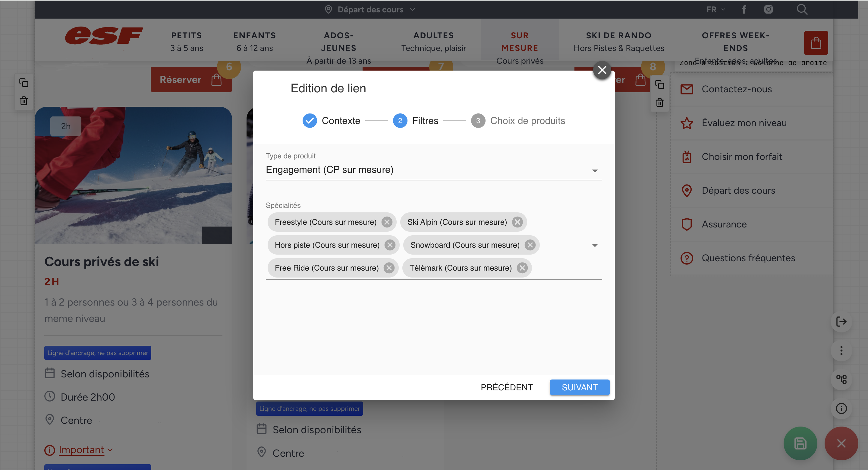Expand the Spécialités multi-select arrow

tap(595, 245)
